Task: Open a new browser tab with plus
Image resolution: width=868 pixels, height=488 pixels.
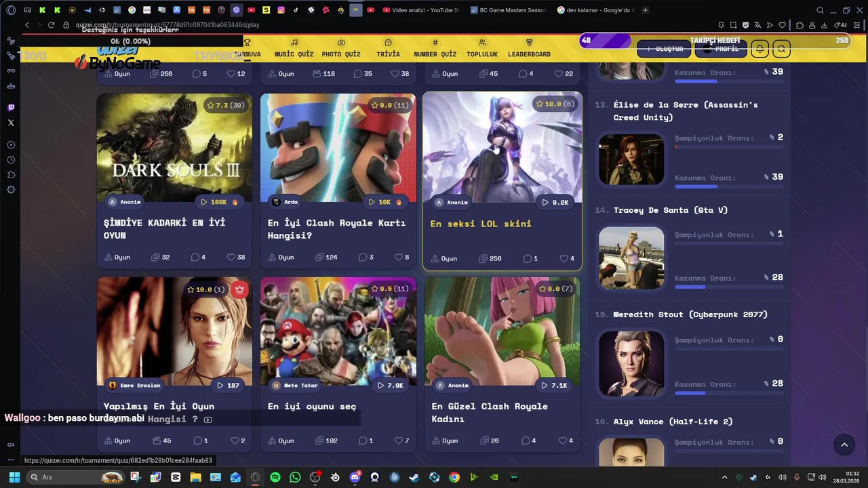Action: tap(645, 10)
